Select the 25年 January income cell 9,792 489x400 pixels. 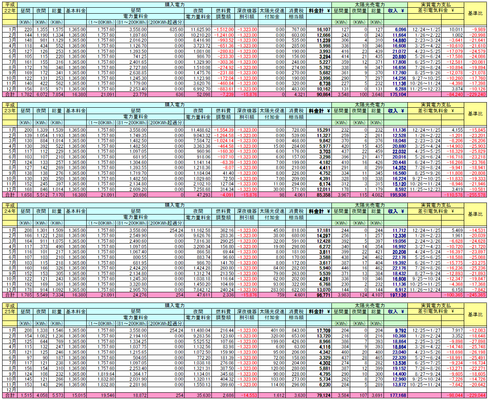tap(395, 330)
